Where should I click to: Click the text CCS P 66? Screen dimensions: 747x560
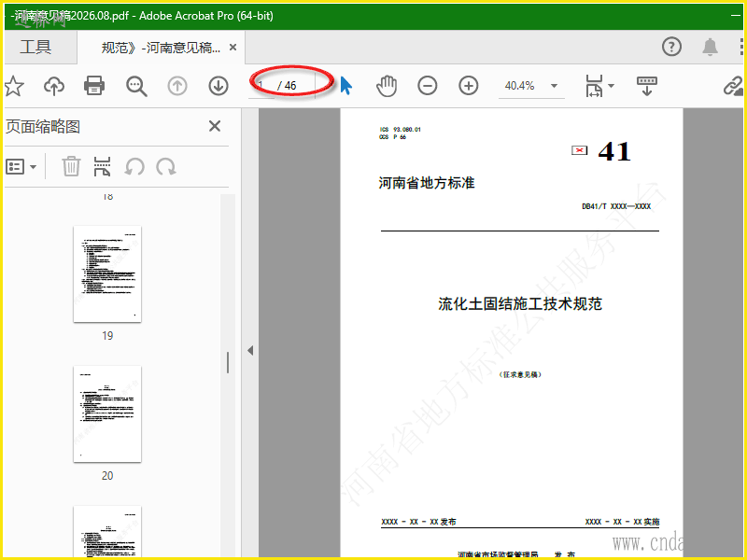pos(392,137)
